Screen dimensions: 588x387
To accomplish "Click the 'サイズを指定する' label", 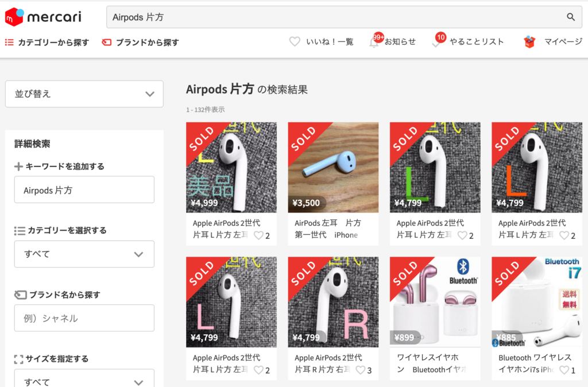I will 57,359.
